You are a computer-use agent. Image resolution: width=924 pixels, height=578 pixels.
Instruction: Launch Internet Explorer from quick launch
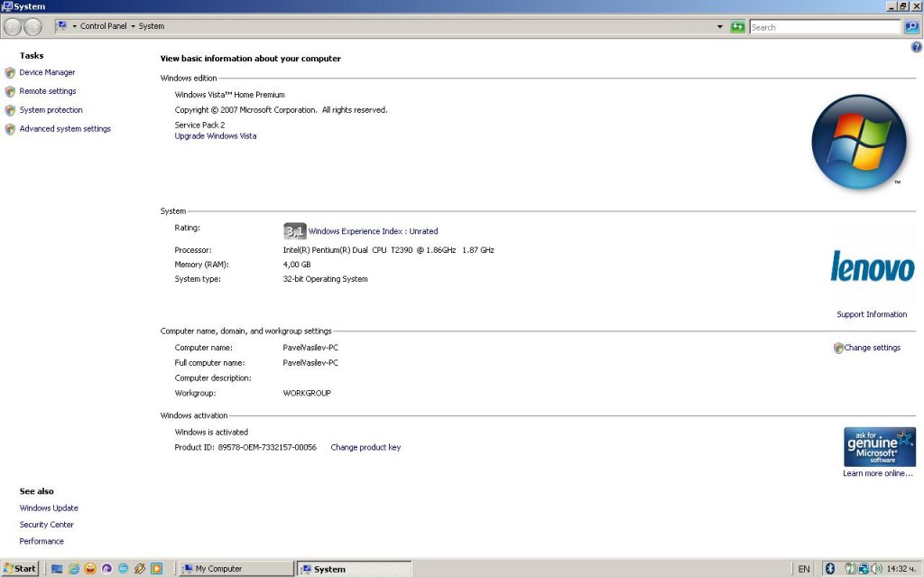click(74, 569)
